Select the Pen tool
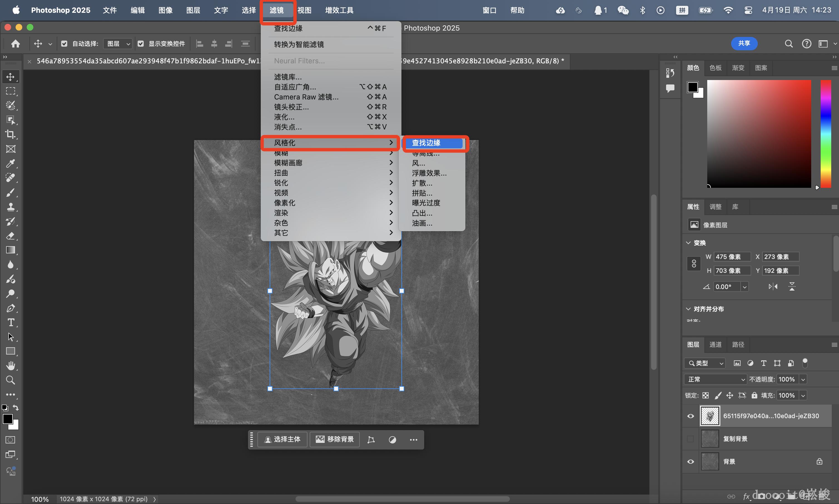The width and height of the screenshot is (839, 504). point(11,308)
